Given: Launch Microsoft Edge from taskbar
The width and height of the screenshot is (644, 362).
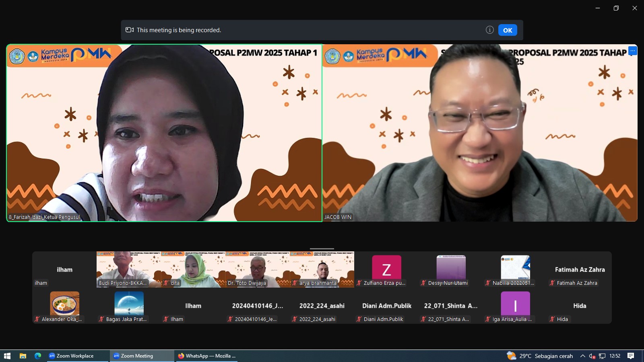Looking at the screenshot, I should tap(38, 356).
